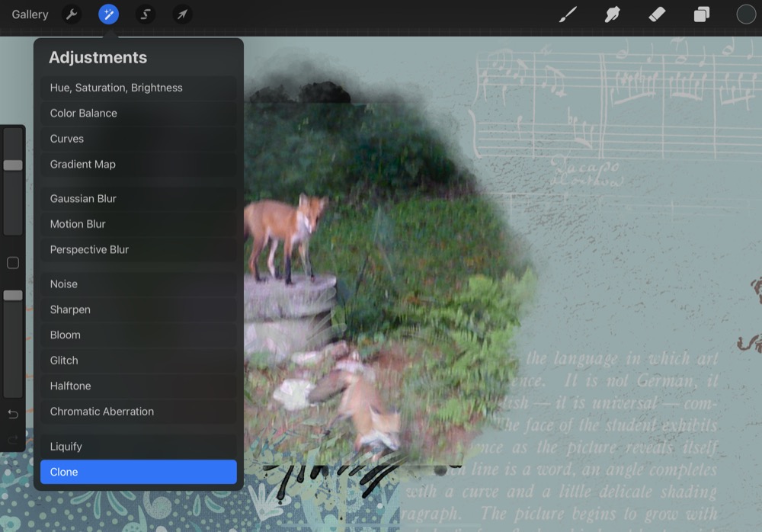Screen dimensions: 762x532
Task: Select the Halftone effect
Action: (x=139, y=386)
